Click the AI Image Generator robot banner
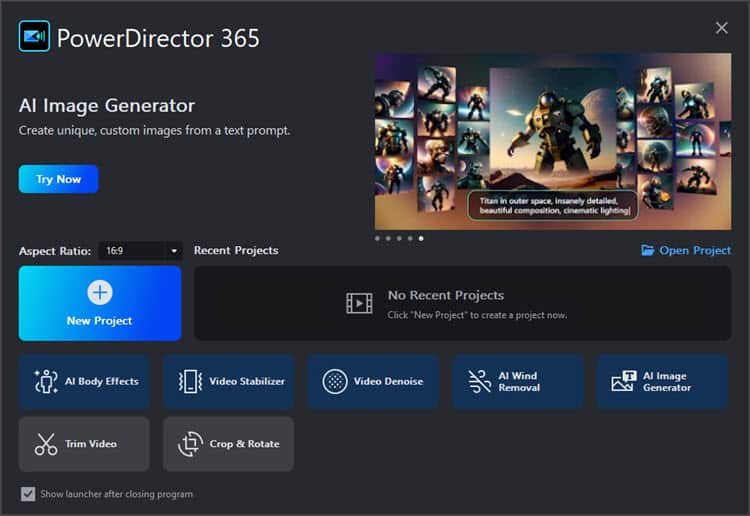 pos(553,142)
